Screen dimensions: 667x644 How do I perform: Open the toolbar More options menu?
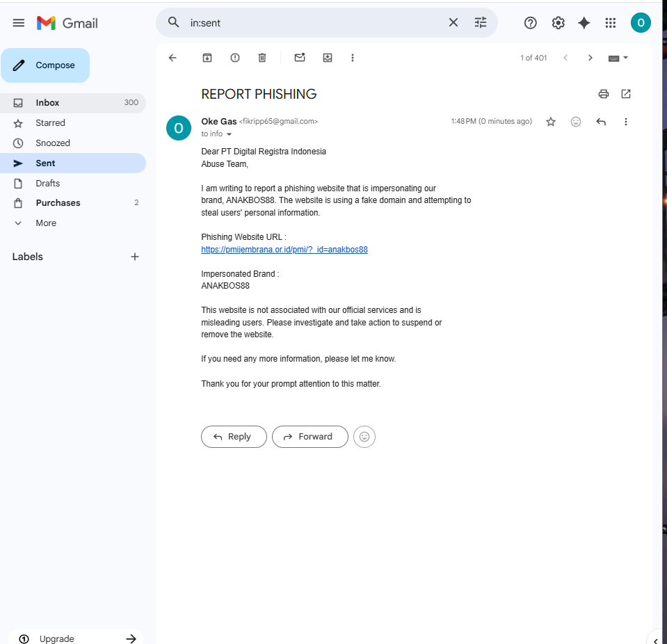(x=352, y=58)
